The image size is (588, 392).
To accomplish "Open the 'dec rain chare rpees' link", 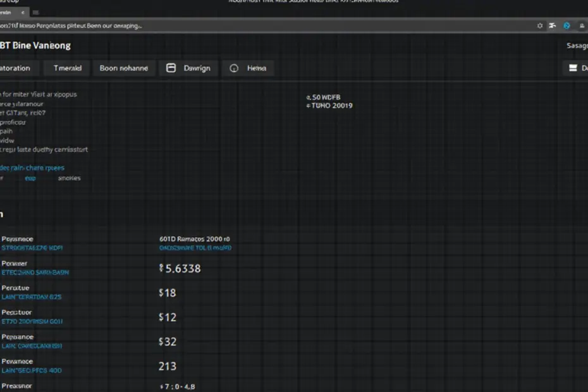I will (x=32, y=168).
